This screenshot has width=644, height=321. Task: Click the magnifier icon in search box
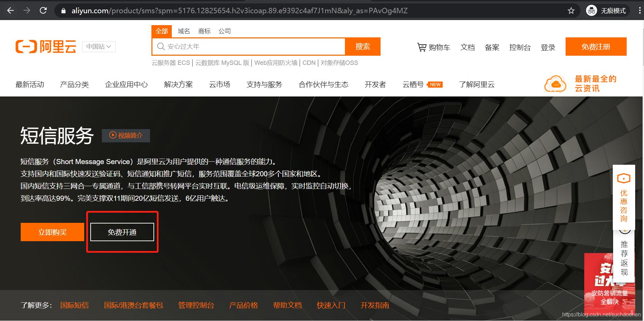tap(161, 47)
